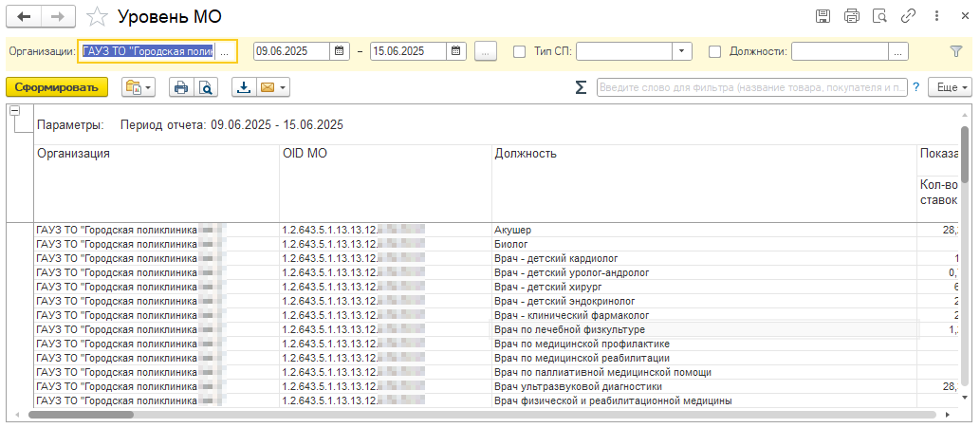Click the filter search text field

(750, 87)
